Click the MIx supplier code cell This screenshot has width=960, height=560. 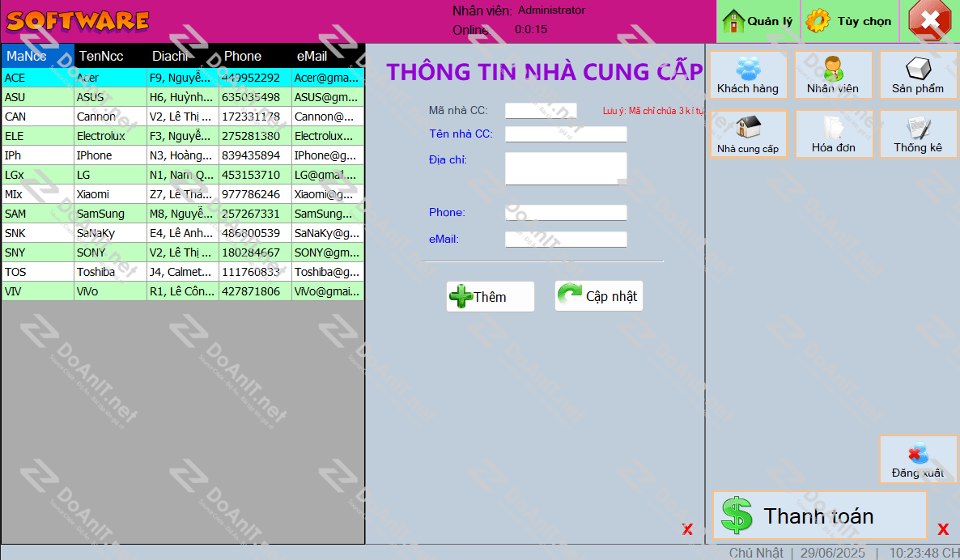(38, 194)
